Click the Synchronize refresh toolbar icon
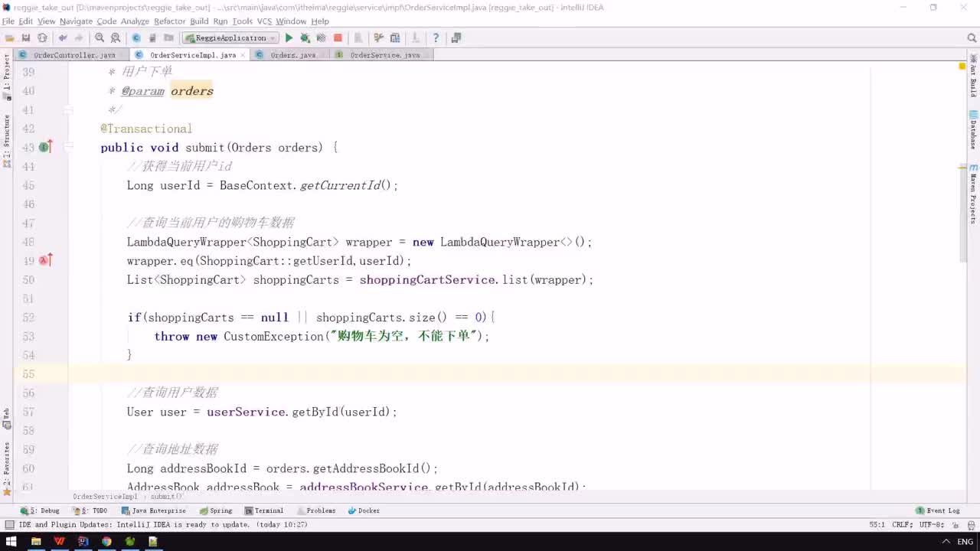This screenshot has height=551, width=980. pyautogui.click(x=42, y=37)
